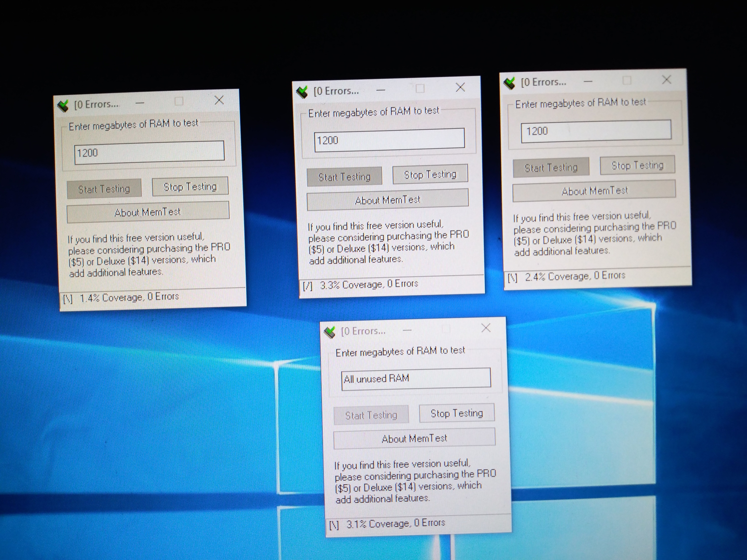Screen dimensions: 747x560
Task: Click the RAM field in 3.3% coverage window
Action: click(389, 139)
